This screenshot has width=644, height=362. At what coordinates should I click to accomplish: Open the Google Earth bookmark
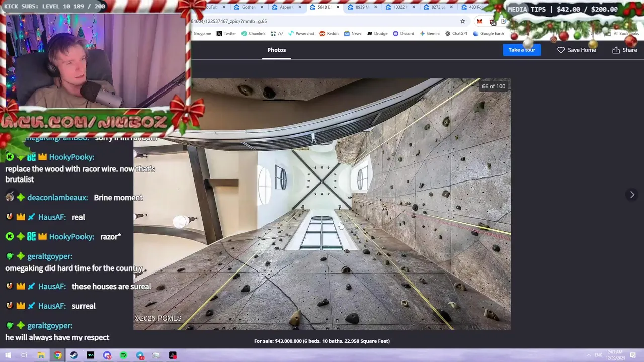(x=489, y=34)
